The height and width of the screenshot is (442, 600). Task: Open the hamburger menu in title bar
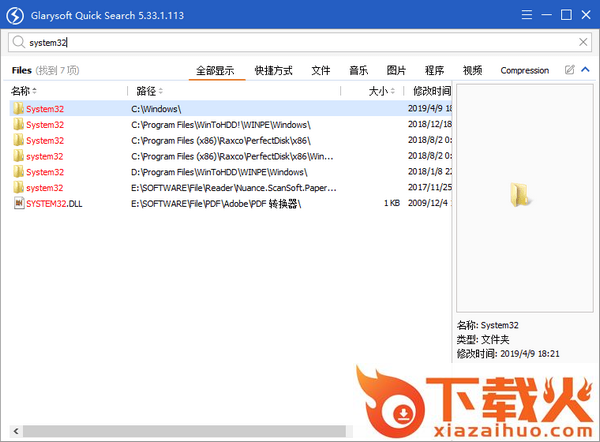527,15
